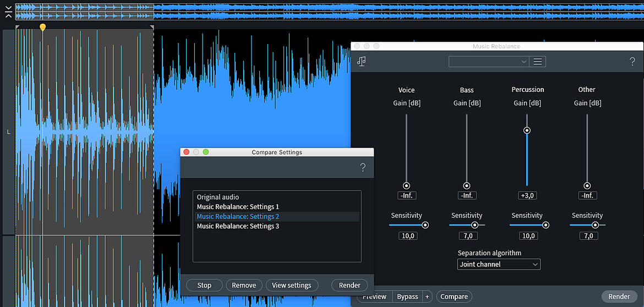The width and height of the screenshot is (644, 307).
Task: Select Music Rebalance: Settings 1 entry
Action: (x=277, y=207)
